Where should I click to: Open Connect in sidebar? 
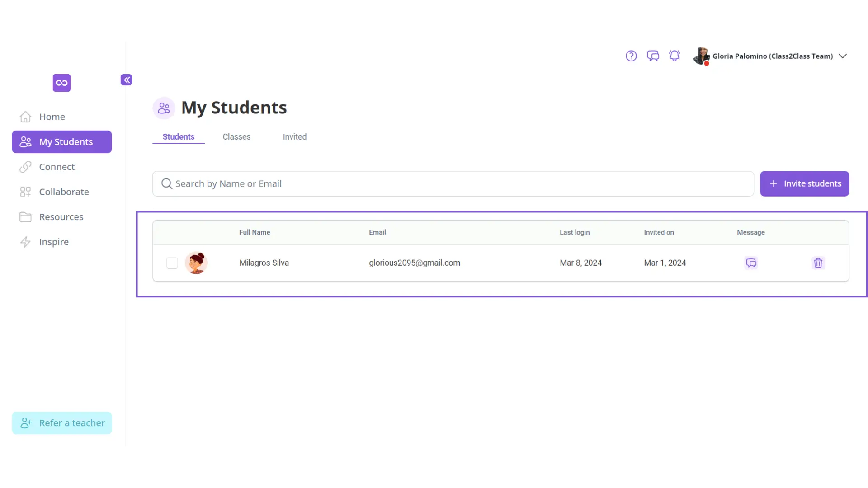point(62,167)
